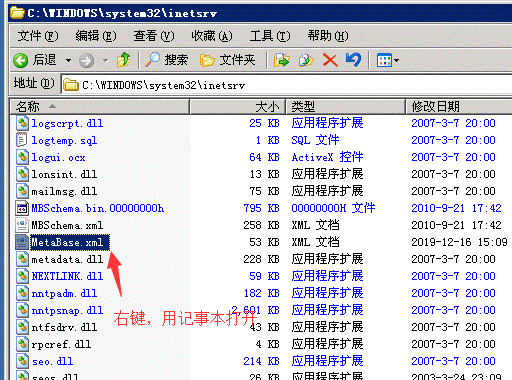
Task: Open the 帮助(H) menu
Action: coord(328,36)
